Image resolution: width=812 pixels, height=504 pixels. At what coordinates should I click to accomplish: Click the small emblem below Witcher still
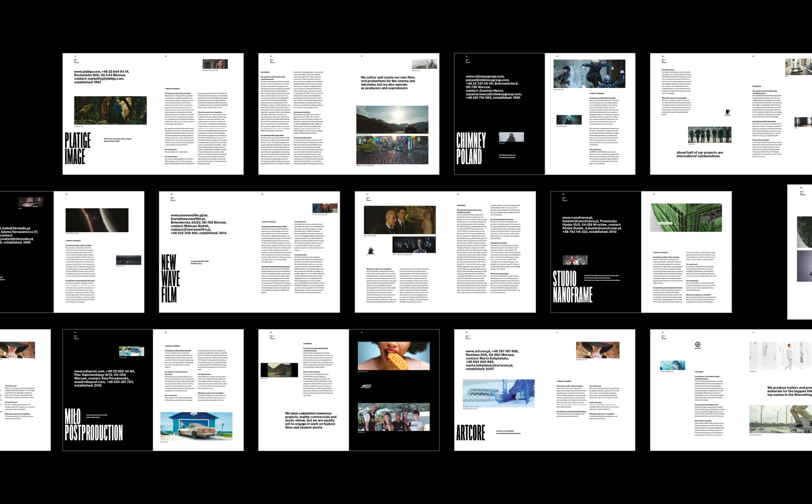pyautogui.click(x=370, y=251)
